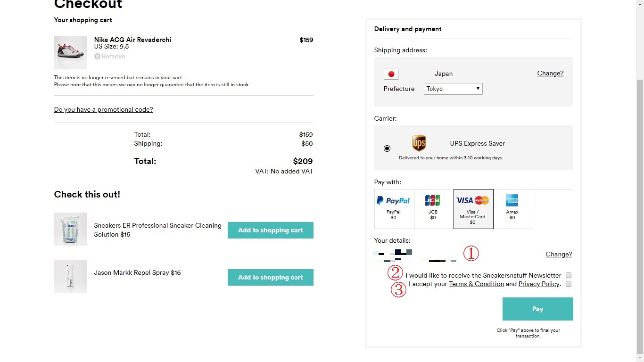Select Visa / MasterCard payment option
Image resolution: width=644 pixels, height=362 pixels.
tap(473, 209)
